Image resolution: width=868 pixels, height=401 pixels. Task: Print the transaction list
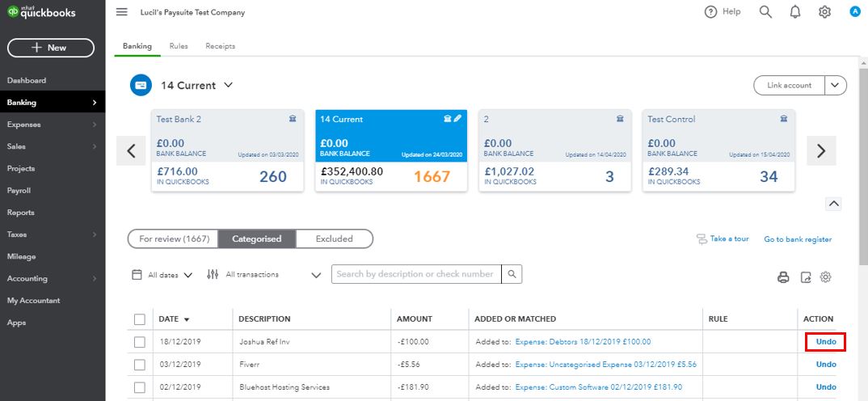pos(783,277)
